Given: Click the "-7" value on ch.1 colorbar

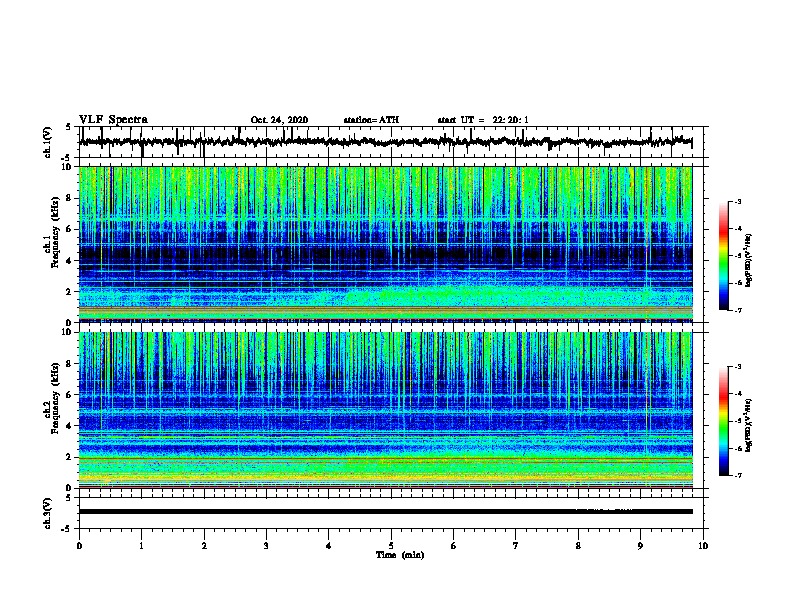Looking at the screenshot, I should tap(737, 310).
